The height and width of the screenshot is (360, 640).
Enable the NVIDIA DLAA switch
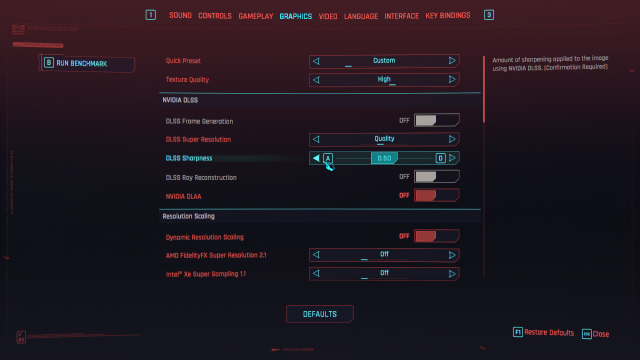click(x=437, y=195)
